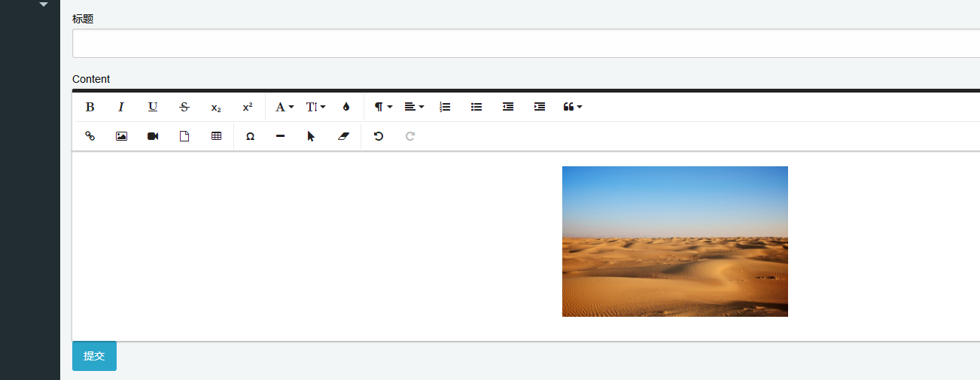Click the 标题 title input field

(x=525, y=44)
